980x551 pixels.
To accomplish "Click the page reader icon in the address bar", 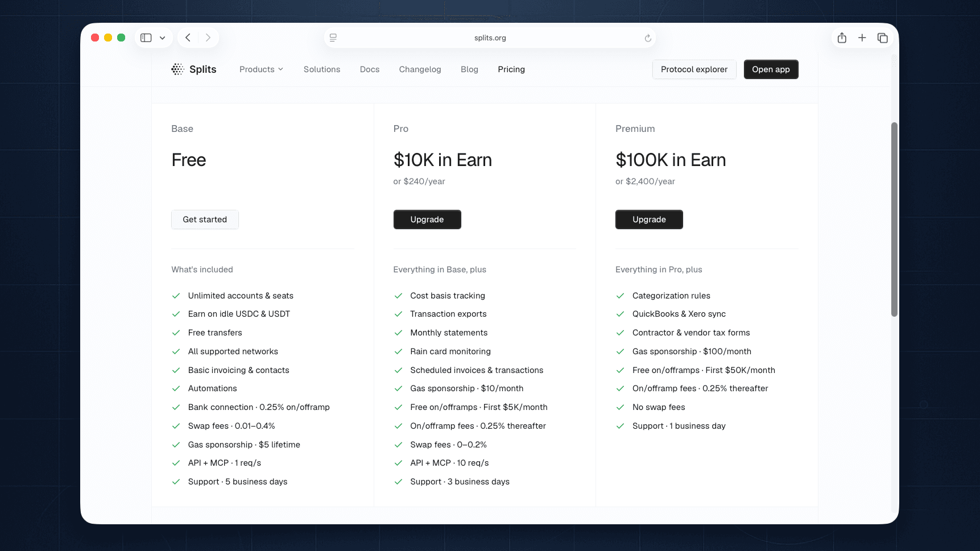I will (x=333, y=38).
